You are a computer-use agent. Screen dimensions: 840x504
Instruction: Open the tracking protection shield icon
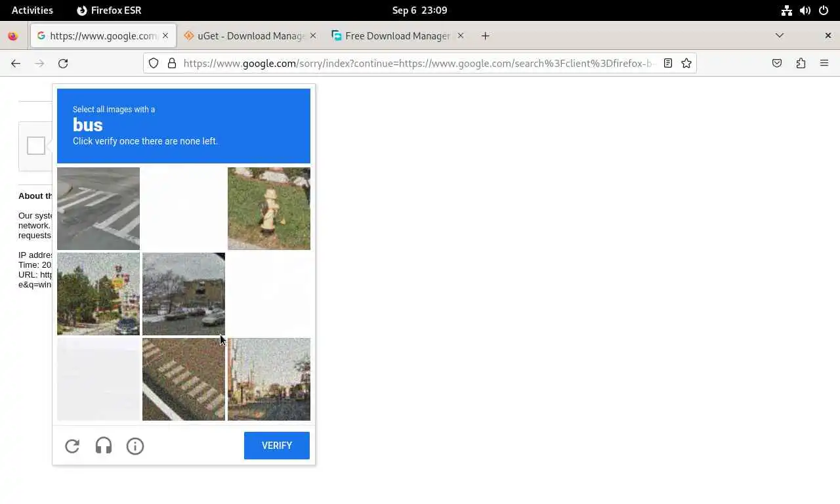[x=154, y=63]
